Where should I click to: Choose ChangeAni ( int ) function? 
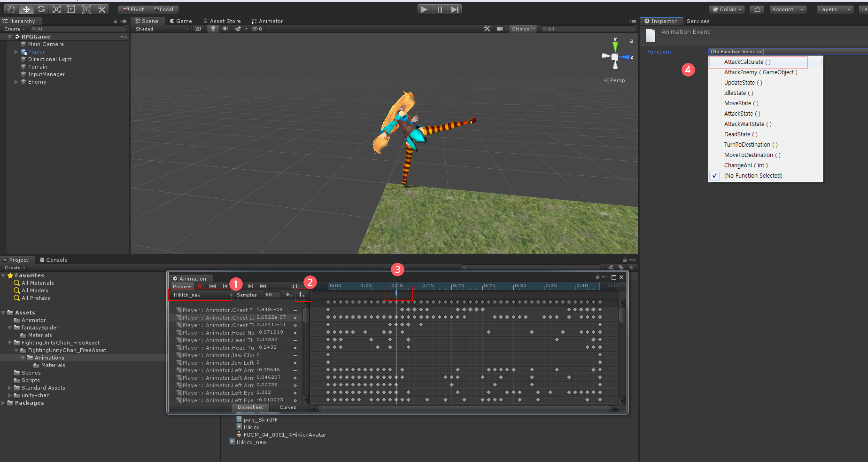click(x=766, y=165)
